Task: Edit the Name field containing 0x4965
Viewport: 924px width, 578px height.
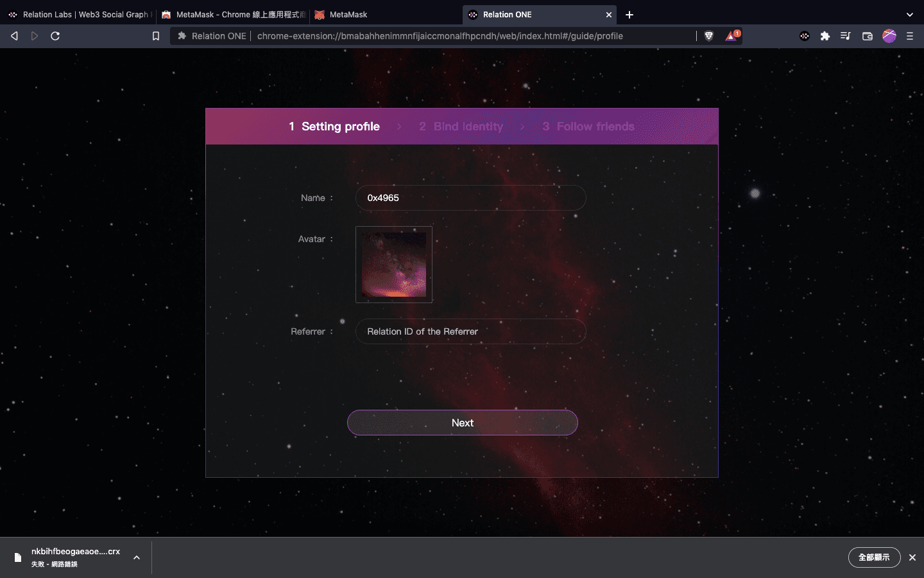Action: click(470, 198)
